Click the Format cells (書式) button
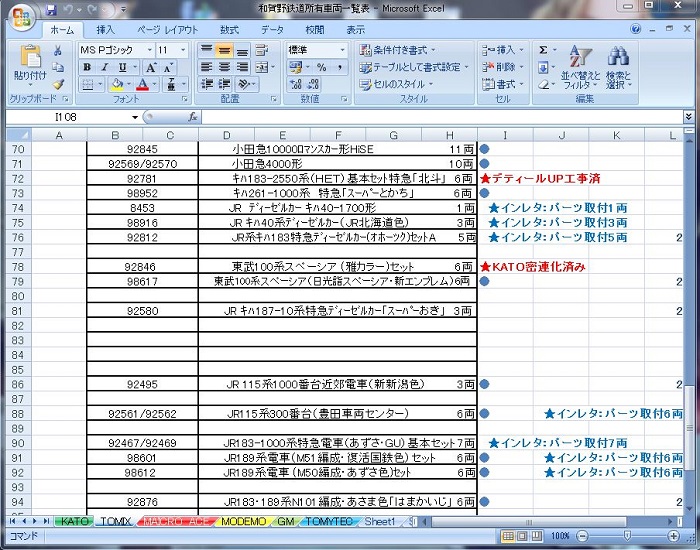 (503, 83)
